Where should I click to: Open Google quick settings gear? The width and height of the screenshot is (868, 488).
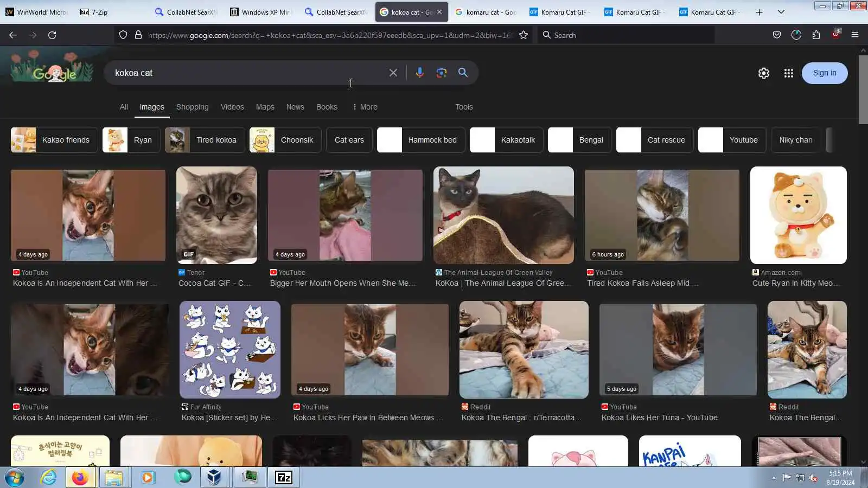click(x=764, y=73)
